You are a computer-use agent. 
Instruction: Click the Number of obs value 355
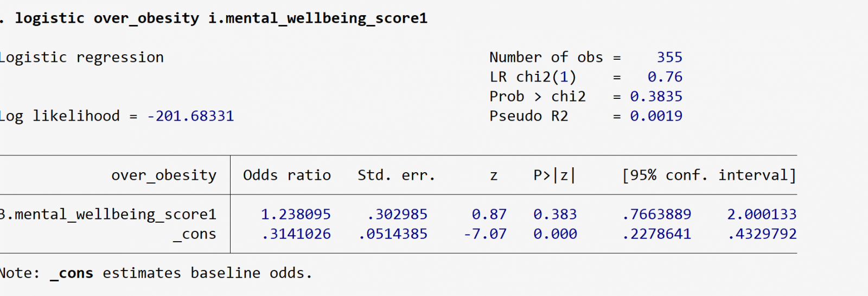[x=669, y=58]
